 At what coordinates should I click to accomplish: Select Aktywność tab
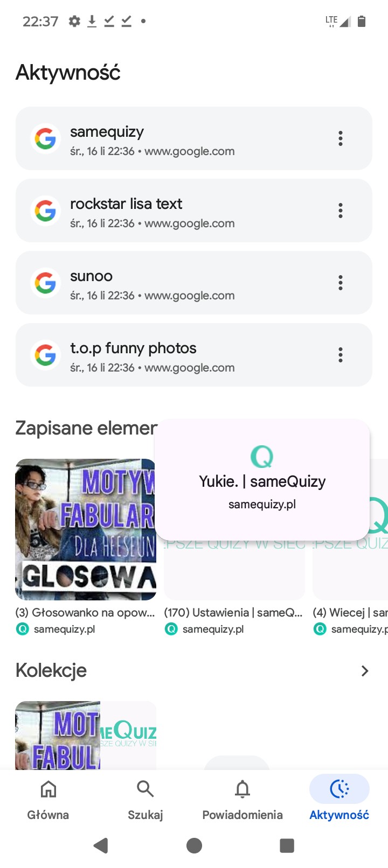coord(339,799)
